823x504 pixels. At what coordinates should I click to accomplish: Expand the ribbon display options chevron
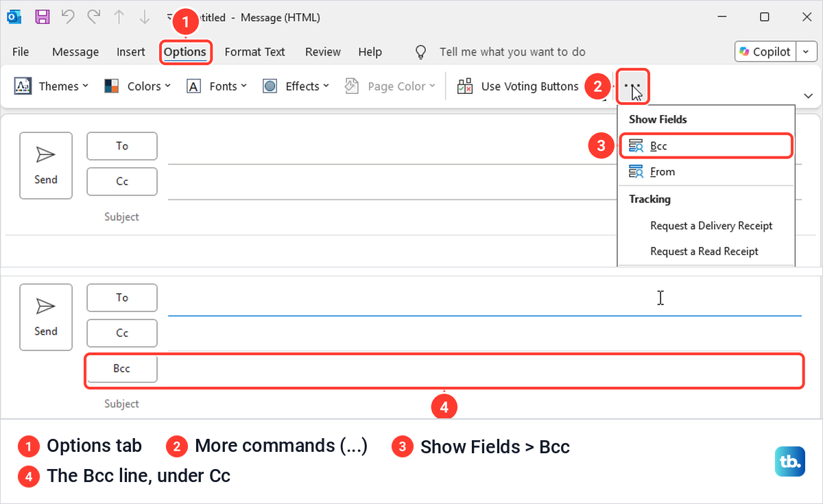pos(807,95)
